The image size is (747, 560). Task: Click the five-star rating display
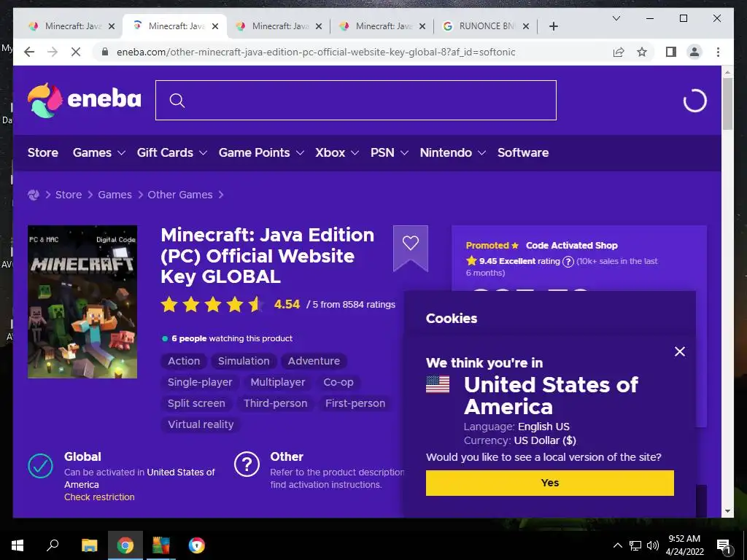212,304
